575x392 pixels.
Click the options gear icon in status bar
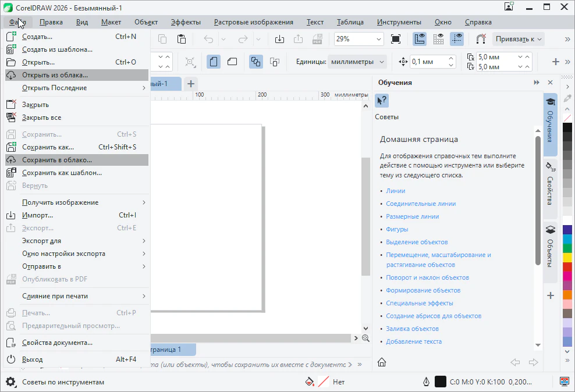(10, 382)
